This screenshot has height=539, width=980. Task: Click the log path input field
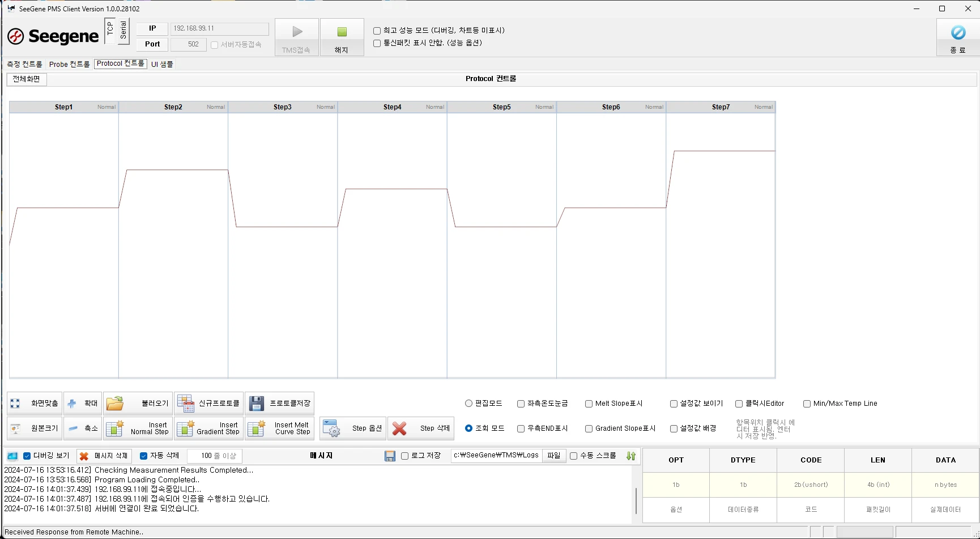pos(496,455)
